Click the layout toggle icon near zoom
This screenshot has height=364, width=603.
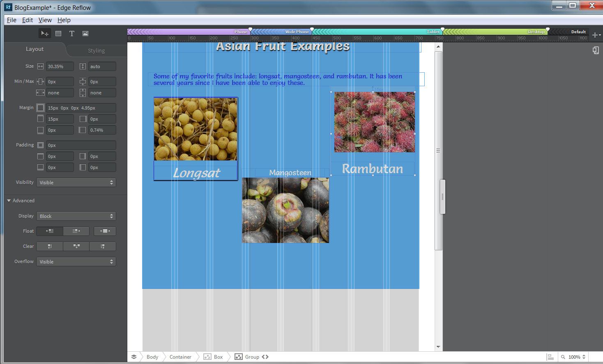coord(550,357)
